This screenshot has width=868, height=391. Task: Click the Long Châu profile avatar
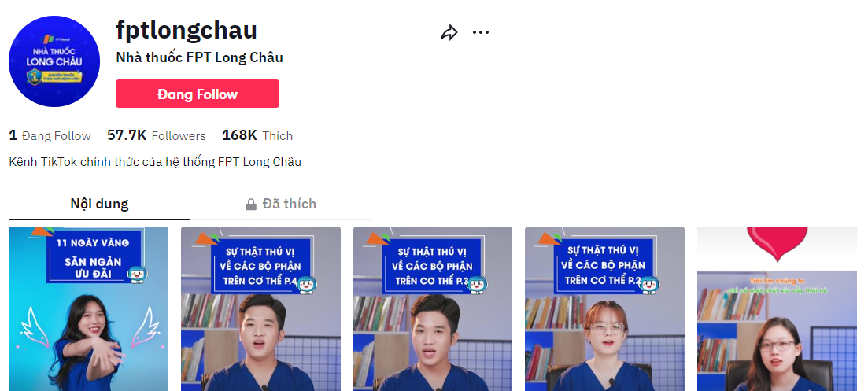pos(54,61)
